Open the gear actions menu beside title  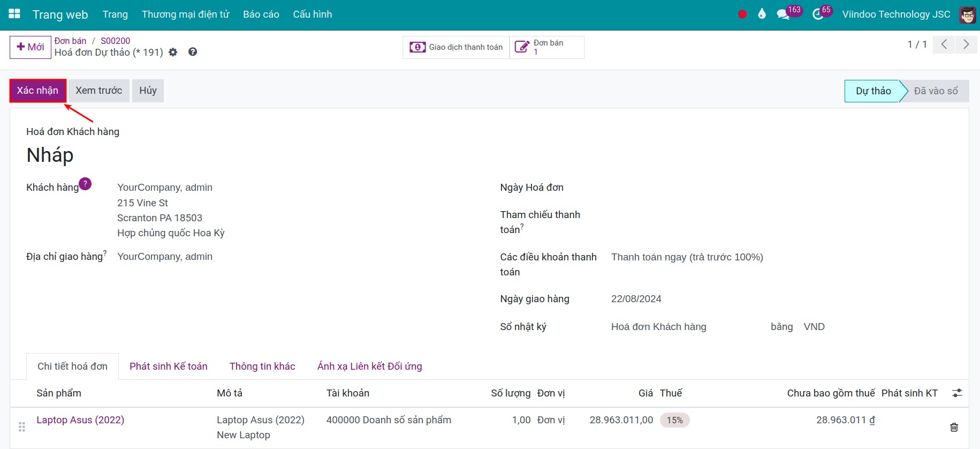[173, 52]
